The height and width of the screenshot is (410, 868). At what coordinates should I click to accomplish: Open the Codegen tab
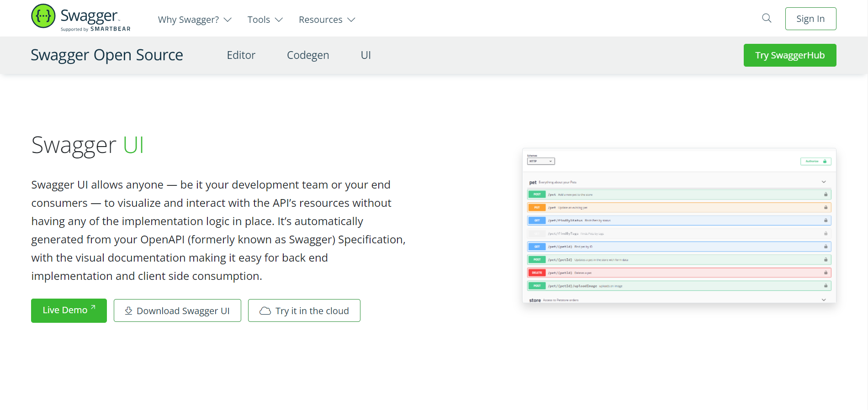coord(308,55)
